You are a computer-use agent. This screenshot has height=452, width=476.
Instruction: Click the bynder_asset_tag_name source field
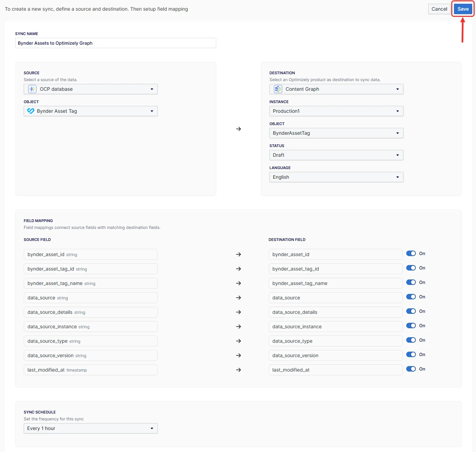point(91,283)
